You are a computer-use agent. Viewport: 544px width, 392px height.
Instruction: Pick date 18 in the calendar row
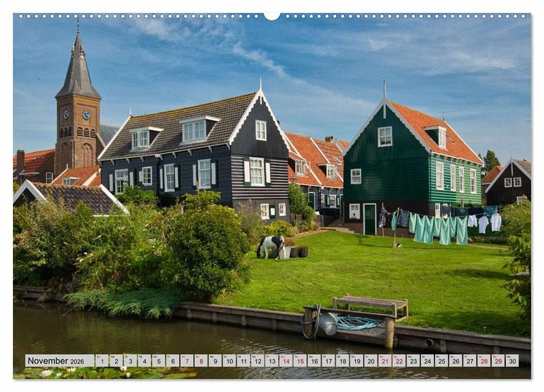[x=342, y=361]
